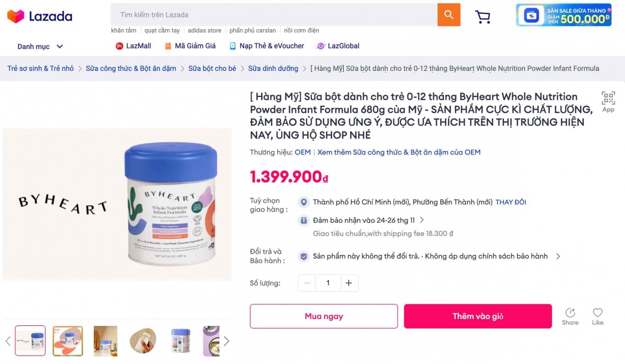625x364 pixels.
Task: Click the Thêm vào giỏ button
Action: [477, 316]
